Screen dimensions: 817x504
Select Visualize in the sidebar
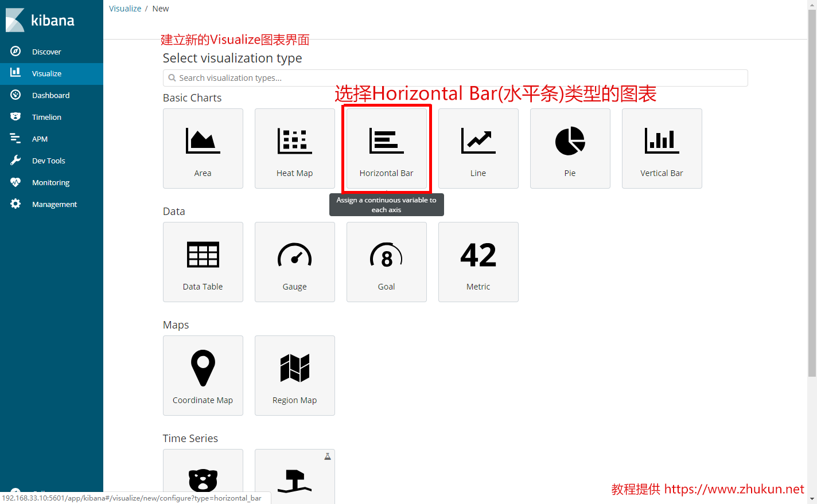point(52,73)
